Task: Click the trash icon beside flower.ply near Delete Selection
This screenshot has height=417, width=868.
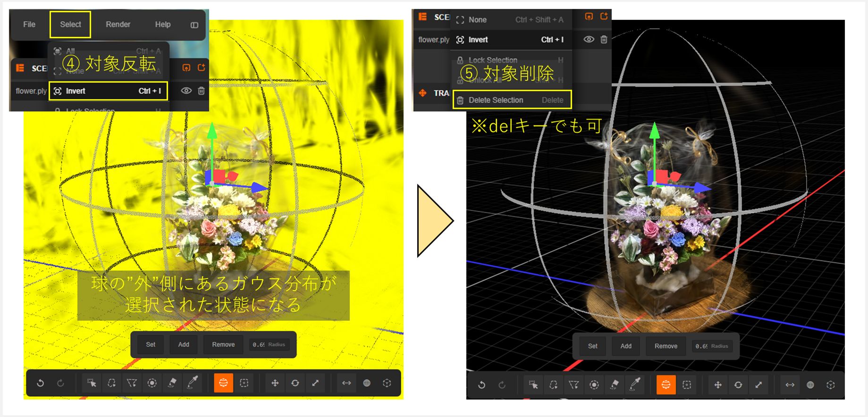Action: [x=604, y=40]
